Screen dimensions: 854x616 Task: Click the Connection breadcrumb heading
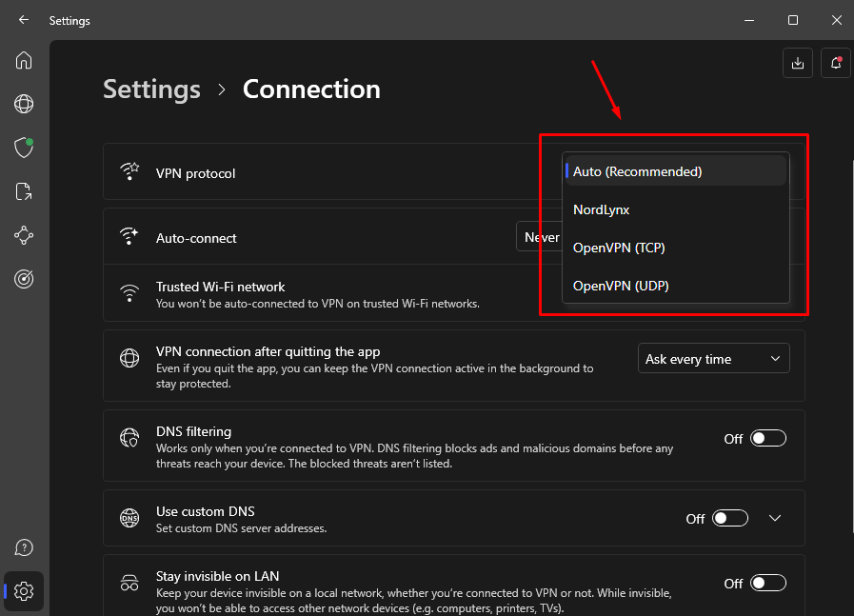(x=311, y=89)
